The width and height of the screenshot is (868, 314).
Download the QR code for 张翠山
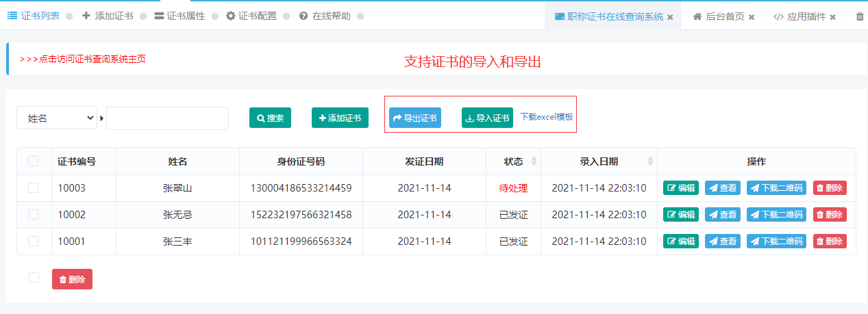pyautogui.click(x=776, y=188)
